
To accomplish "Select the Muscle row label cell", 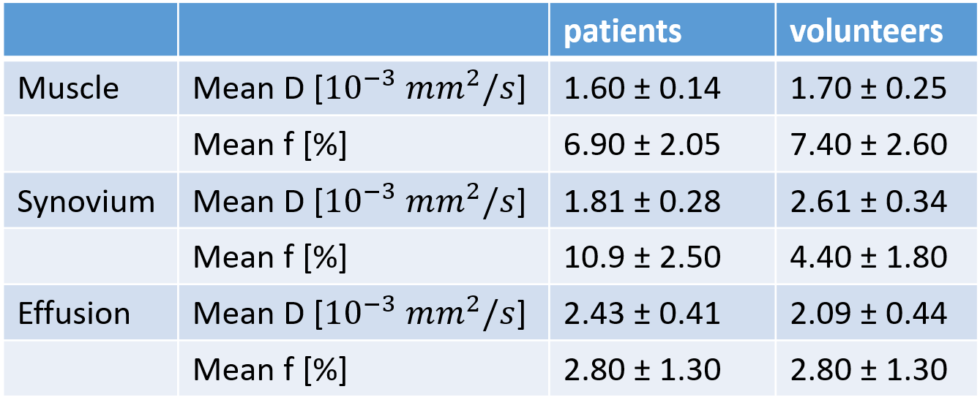I will (69, 88).
